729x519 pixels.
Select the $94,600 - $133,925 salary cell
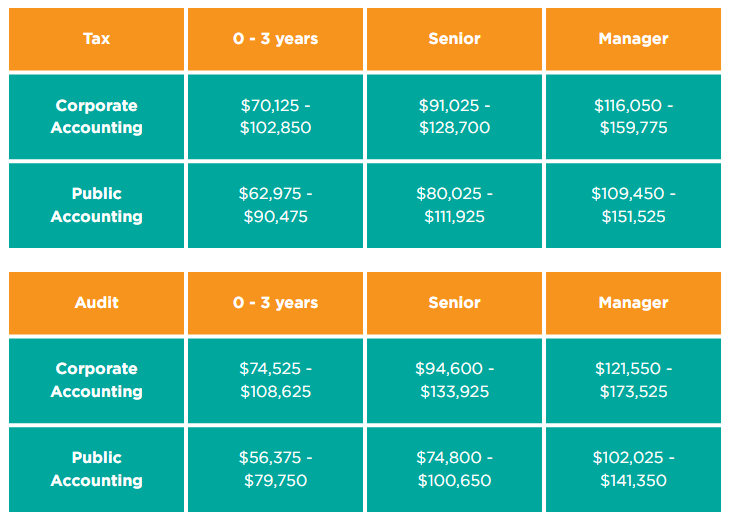(454, 380)
